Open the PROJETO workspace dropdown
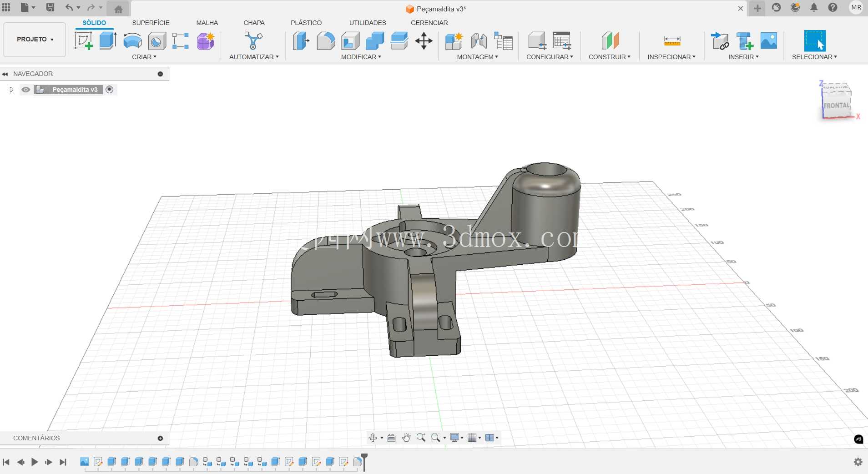868x474 pixels. 35,40
